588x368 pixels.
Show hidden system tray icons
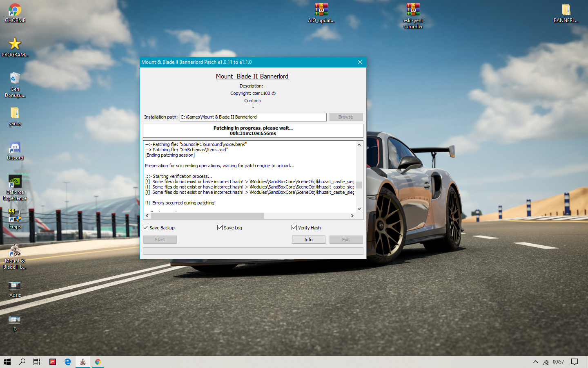click(536, 362)
